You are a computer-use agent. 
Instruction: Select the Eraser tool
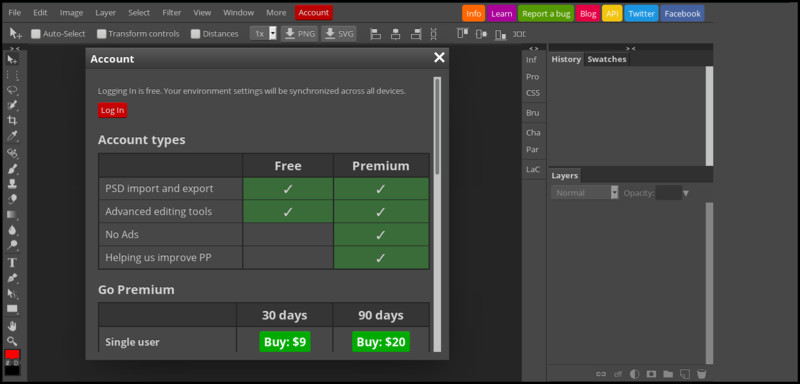tap(12, 199)
